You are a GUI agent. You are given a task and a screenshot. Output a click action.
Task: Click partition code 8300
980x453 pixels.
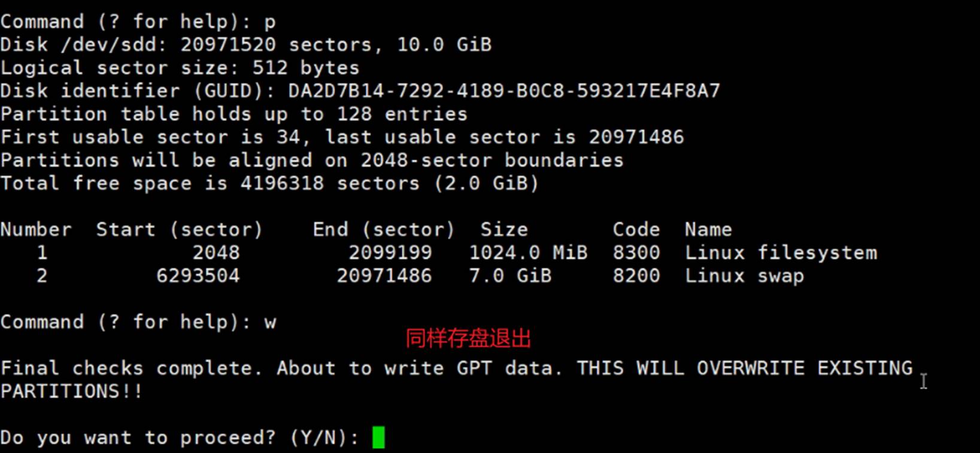tap(636, 253)
